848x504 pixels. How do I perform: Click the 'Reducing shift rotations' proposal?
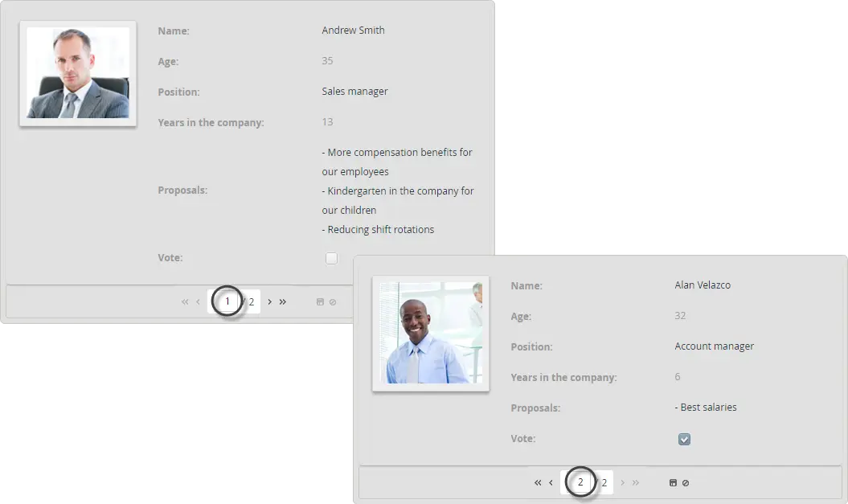(x=378, y=229)
